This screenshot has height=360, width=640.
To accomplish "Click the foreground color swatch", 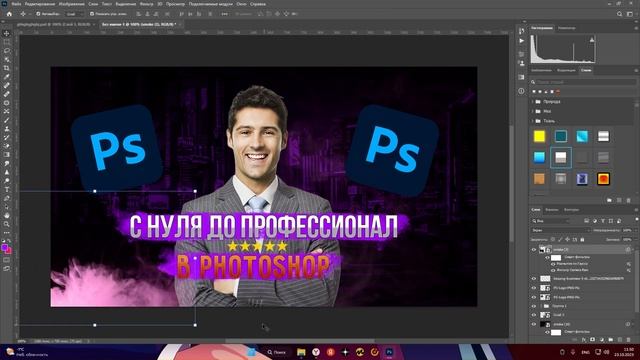I will [4, 248].
